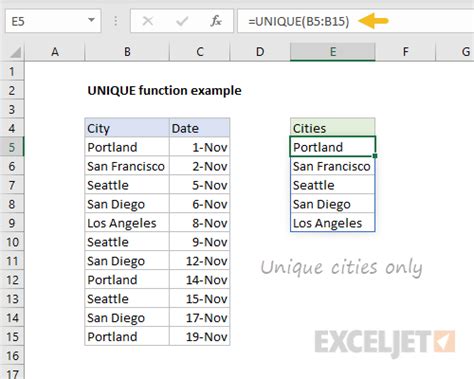Click the fill handle of cell E5

pos(375,156)
